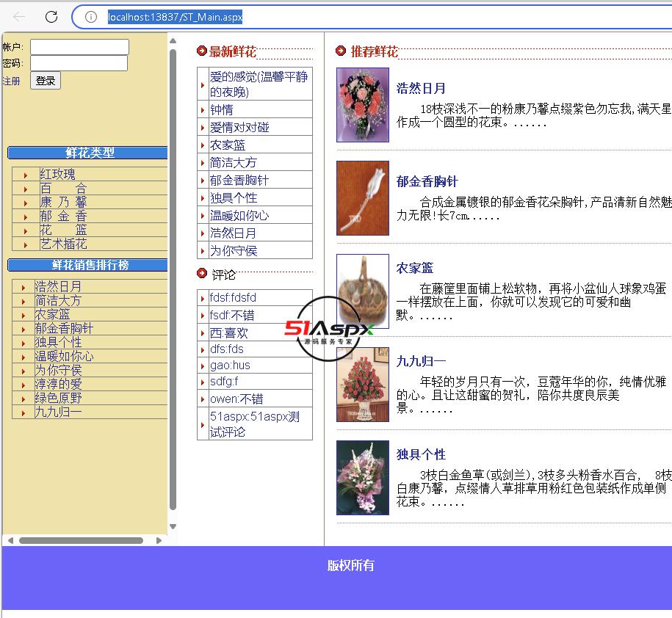Image resolution: width=672 pixels, height=618 pixels.
Task: Open comment owen:不错
Action: pyautogui.click(x=236, y=399)
